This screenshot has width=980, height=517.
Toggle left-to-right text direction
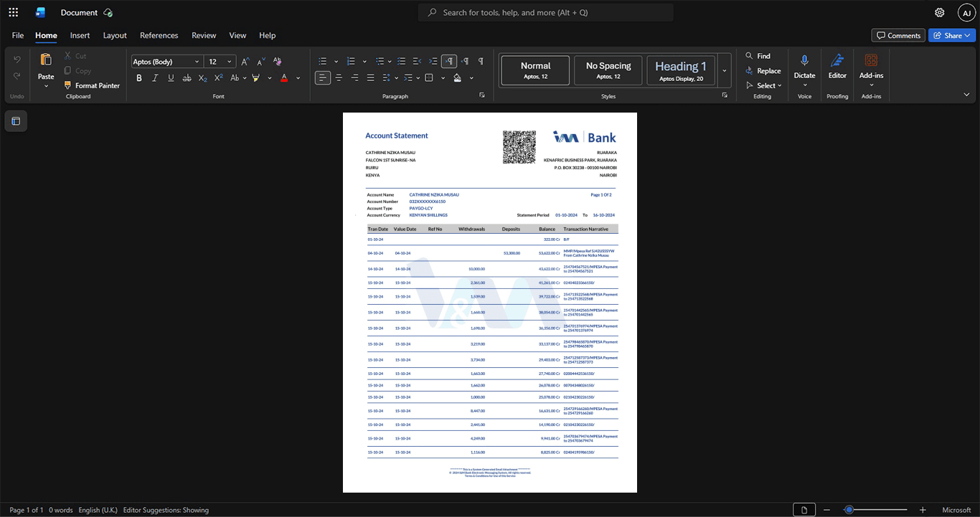pos(449,62)
